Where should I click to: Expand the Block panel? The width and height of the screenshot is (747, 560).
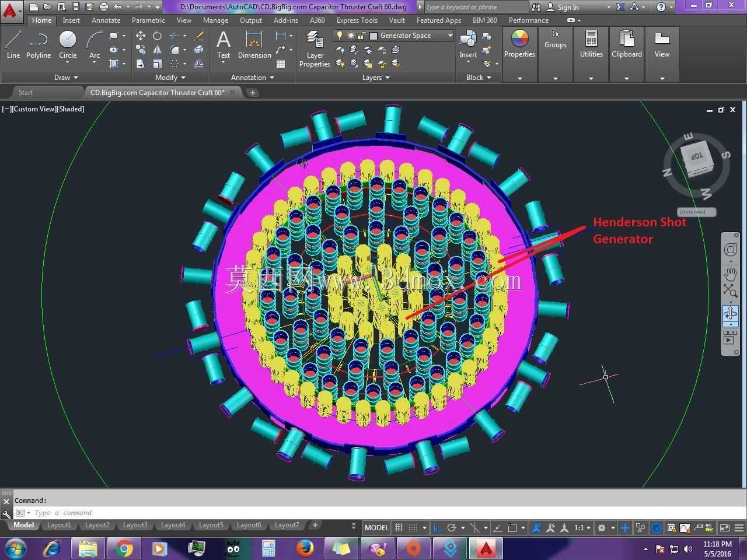pyautogui.click(x=479, y=78)
